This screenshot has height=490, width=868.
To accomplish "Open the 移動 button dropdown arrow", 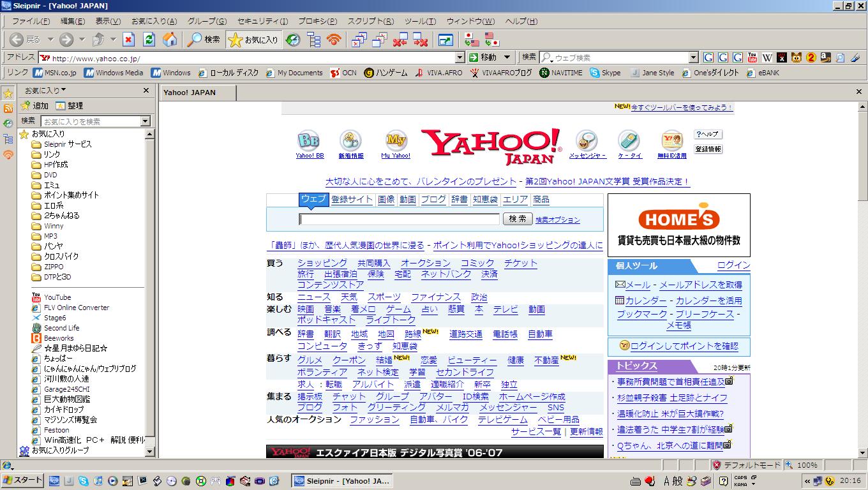I will click(x=507, y=57).
